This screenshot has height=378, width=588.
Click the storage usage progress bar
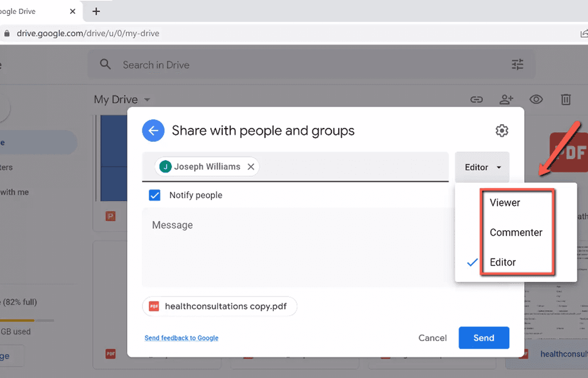[x=26, y=319]
